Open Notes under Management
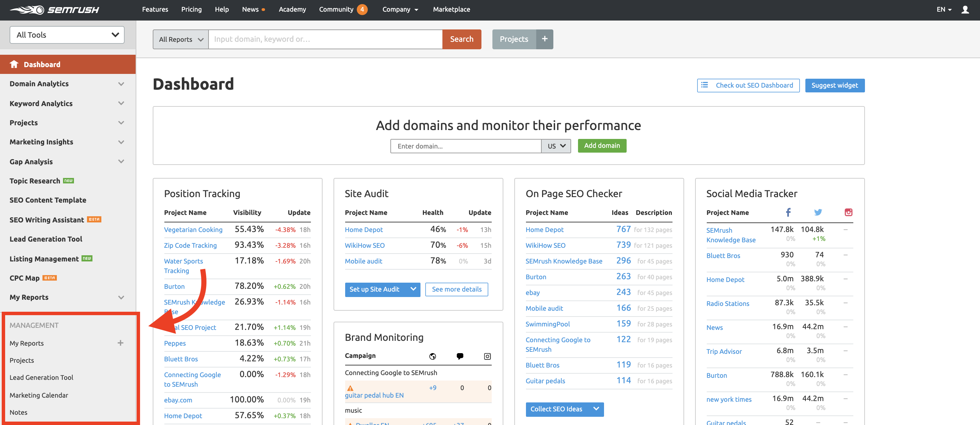This screenshot has height=425, width=980. point(18,412)
